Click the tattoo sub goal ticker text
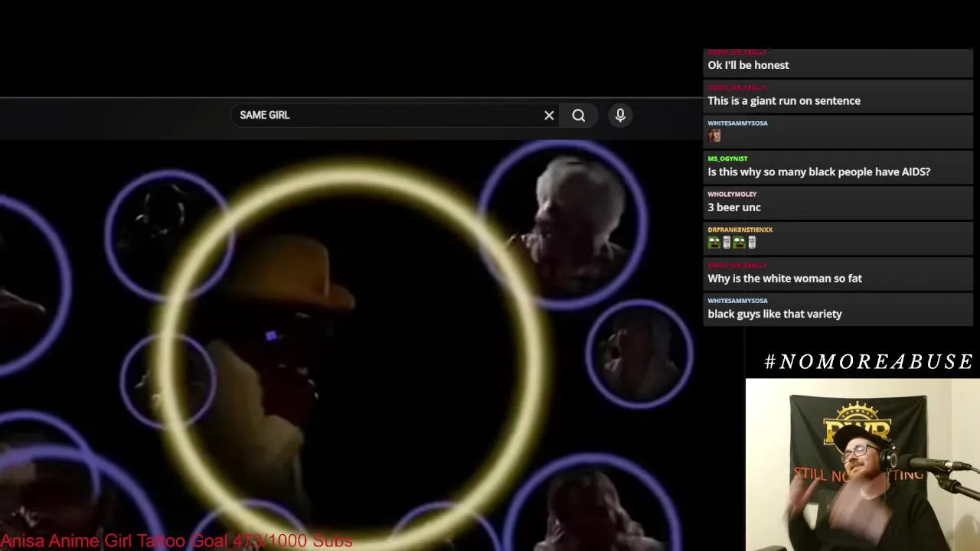 tap(176, 541)
